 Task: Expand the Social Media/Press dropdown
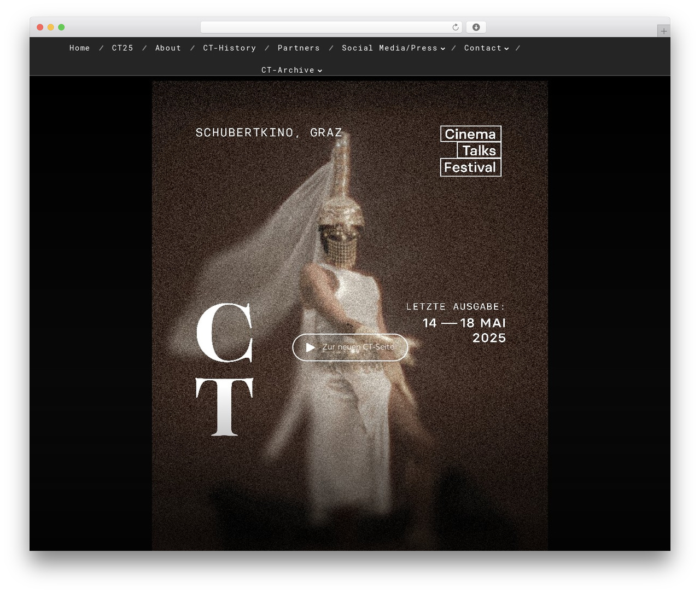(393, 48)
